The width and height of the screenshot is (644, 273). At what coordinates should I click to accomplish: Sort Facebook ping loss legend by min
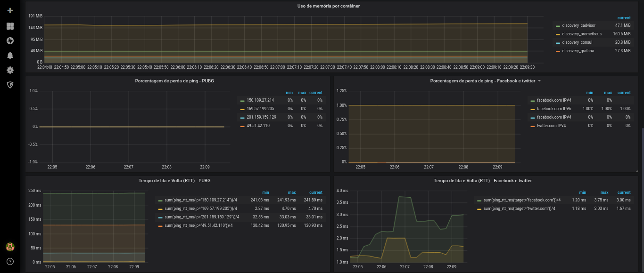pyautogui.click(x=590, y=93)
